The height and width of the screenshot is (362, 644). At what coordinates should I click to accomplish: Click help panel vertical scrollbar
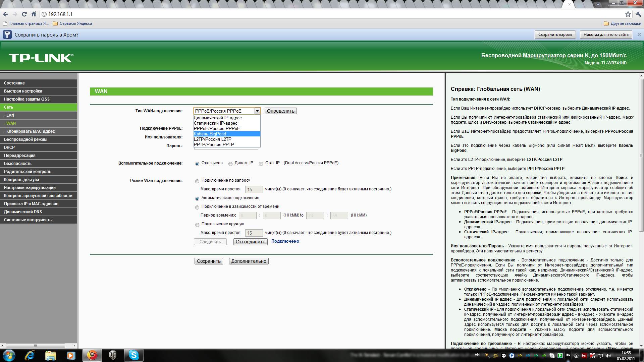coord(641,154)
